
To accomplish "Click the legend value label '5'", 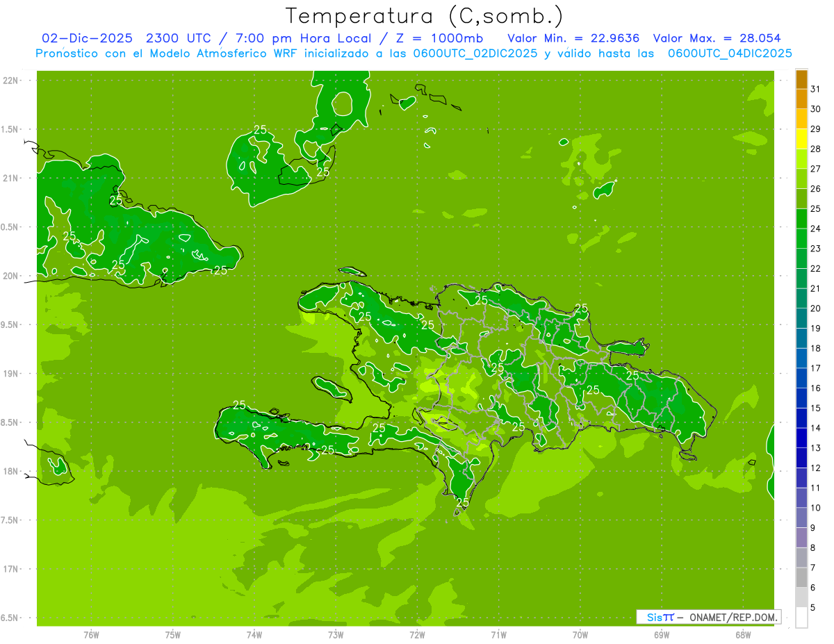I will point(812,608).
